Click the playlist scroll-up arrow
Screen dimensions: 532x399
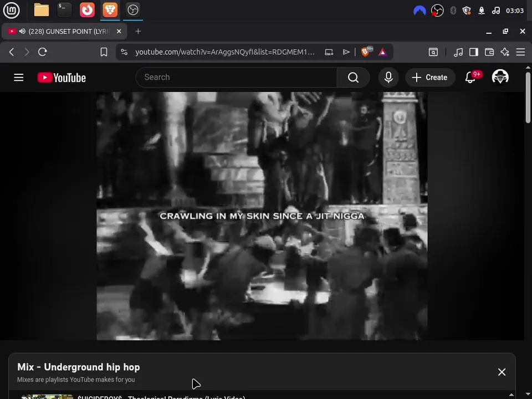point(511,395)
